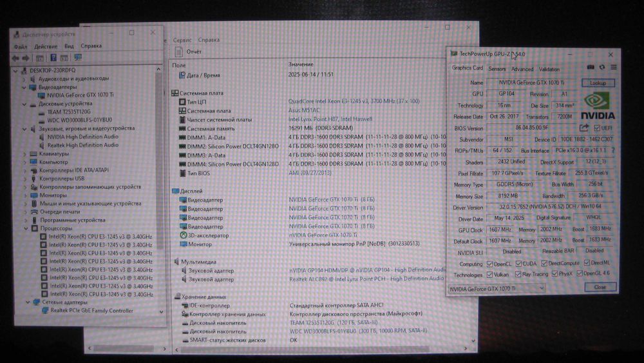Select the NVIDIA GeForce GTX 1070 Ti device icon
The height and width of the screenshot is (363, 644).
[41, 95]
